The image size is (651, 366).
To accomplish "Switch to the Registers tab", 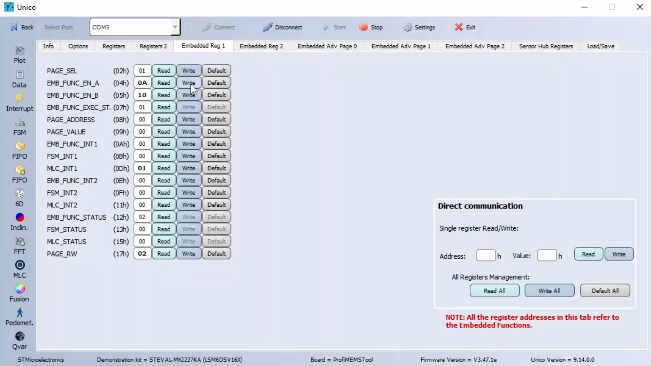I will [x=114, y=46].
